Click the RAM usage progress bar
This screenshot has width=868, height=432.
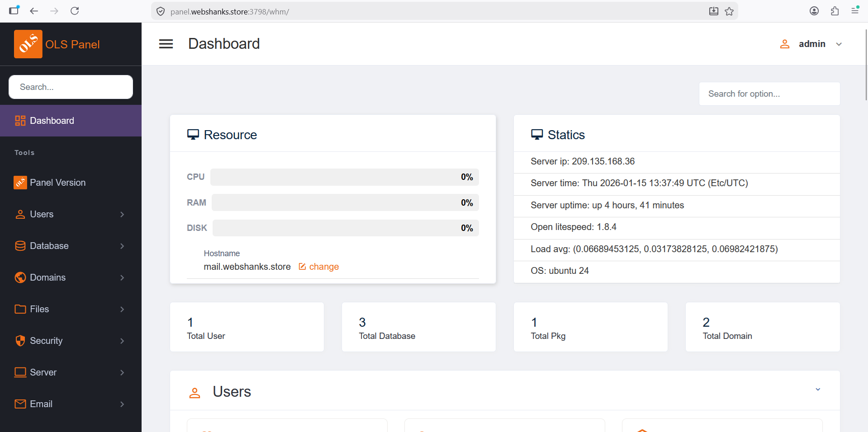(x=345, y=202)
